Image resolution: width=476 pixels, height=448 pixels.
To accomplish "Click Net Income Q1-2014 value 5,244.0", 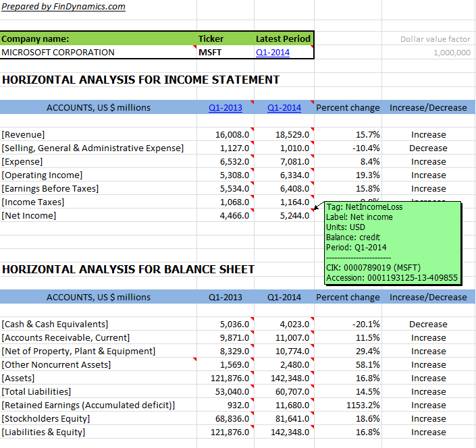I will [x=294, y=216].
